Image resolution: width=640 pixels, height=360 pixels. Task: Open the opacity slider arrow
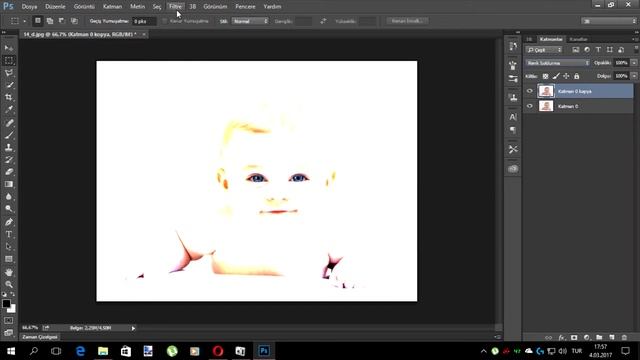(x=634, y=63)
